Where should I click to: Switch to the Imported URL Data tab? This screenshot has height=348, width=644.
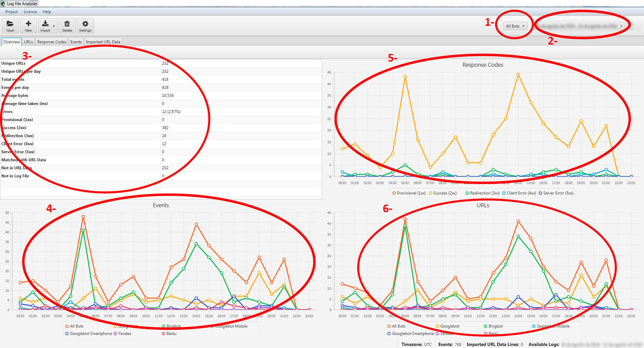(x=103, y=42)
